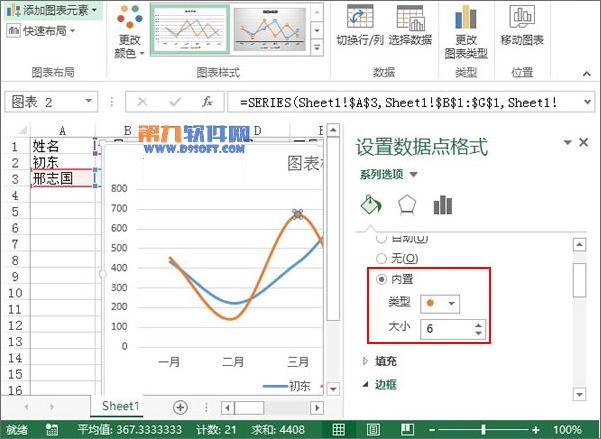Click row 5 header
The width and height of the screenshot is (601, 439).
coord(15,212)
